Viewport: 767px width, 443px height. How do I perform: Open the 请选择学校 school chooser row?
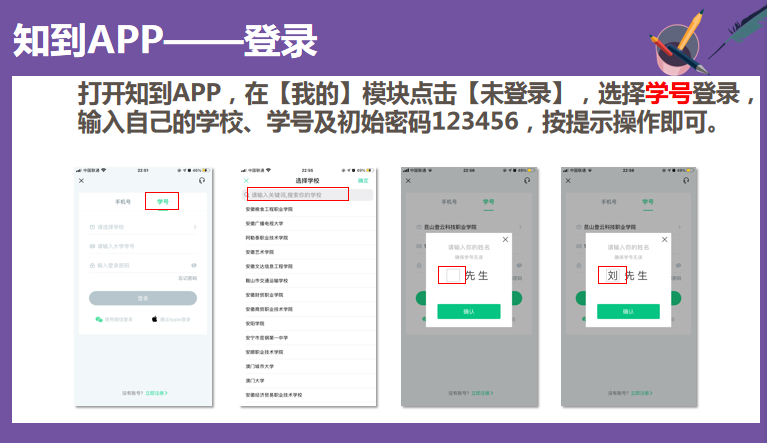pos(143,227)
